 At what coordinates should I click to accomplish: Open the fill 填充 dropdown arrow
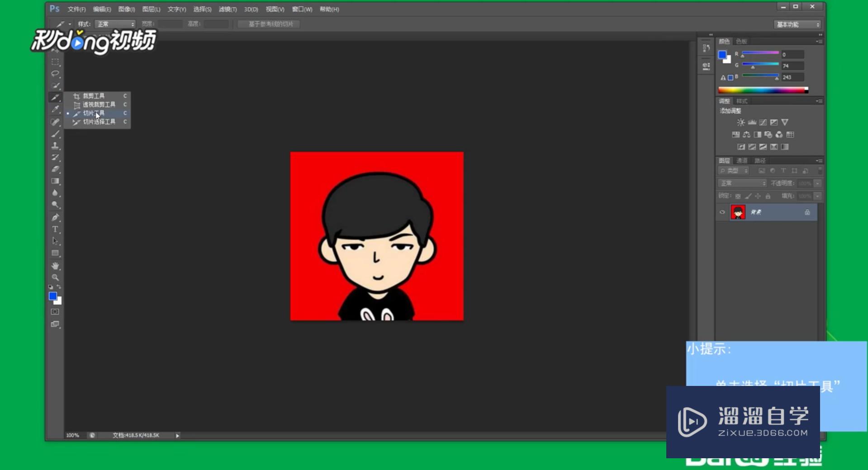pos(817,196)
